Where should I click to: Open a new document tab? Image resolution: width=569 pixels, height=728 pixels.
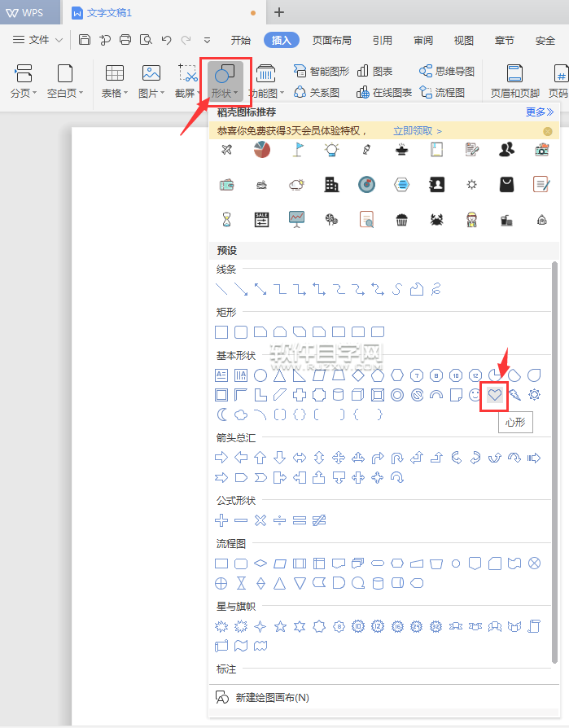(279, 12)
